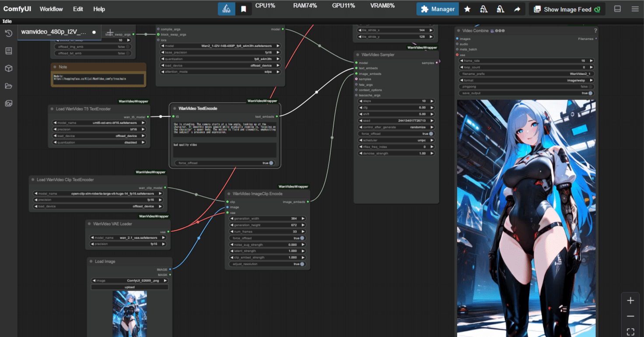Toggle force_offload in WanVideo TextEncode
The height and width of the screenshot is (337, 644).
click(x=225, y=163)
